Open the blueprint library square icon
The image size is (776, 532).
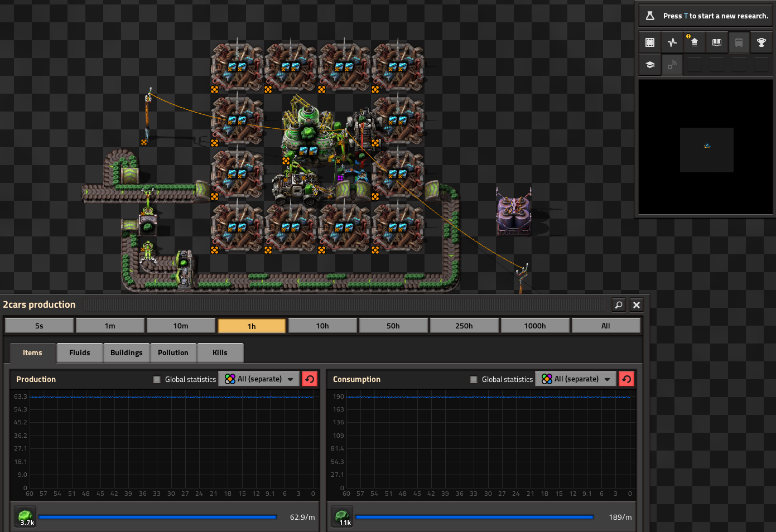click(x=650, y=42)
